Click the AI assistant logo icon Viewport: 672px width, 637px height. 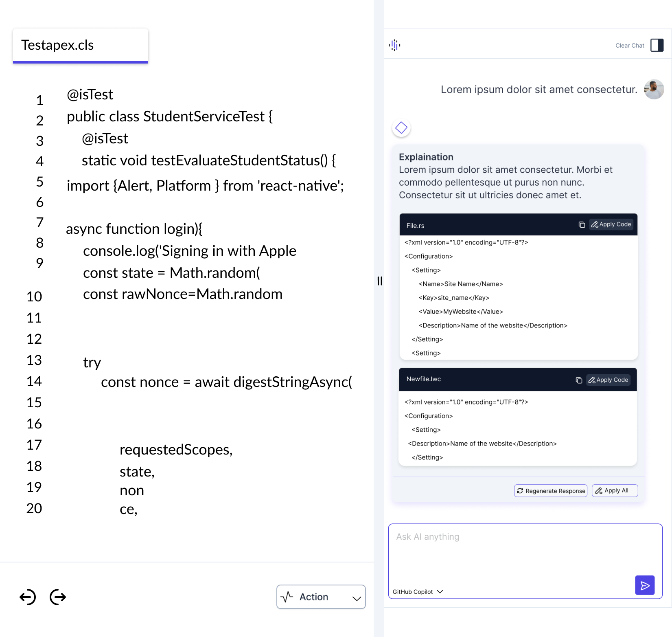tap(394, 45)
